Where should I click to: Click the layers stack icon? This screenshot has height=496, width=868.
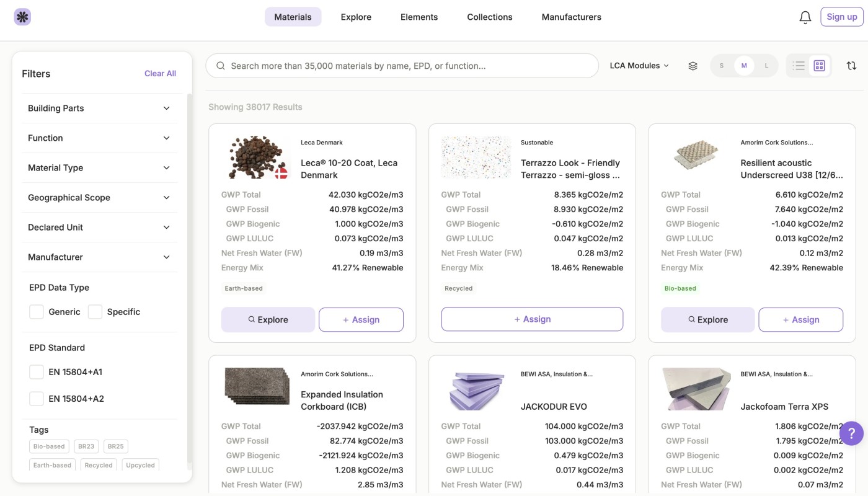click(693, 66)
